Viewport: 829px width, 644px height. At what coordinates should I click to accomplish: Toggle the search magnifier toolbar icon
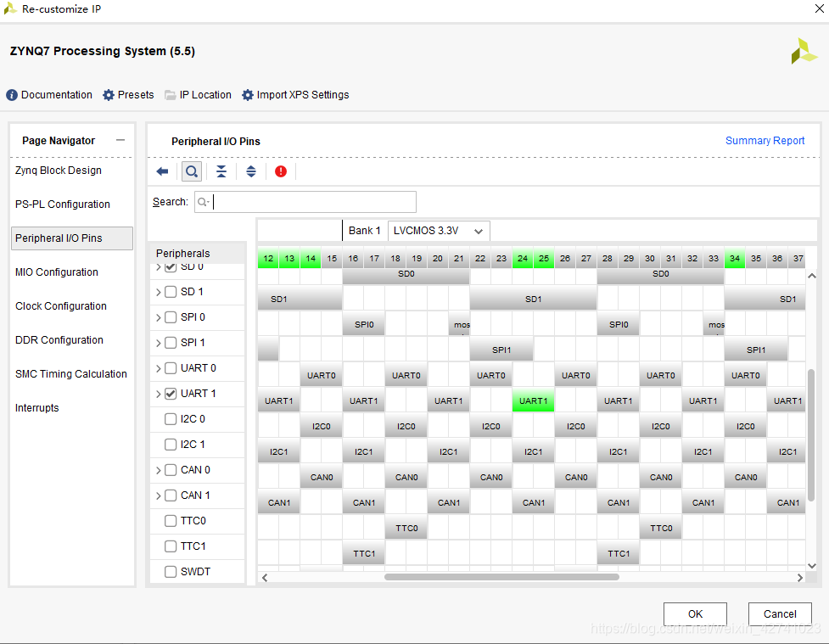192,171
